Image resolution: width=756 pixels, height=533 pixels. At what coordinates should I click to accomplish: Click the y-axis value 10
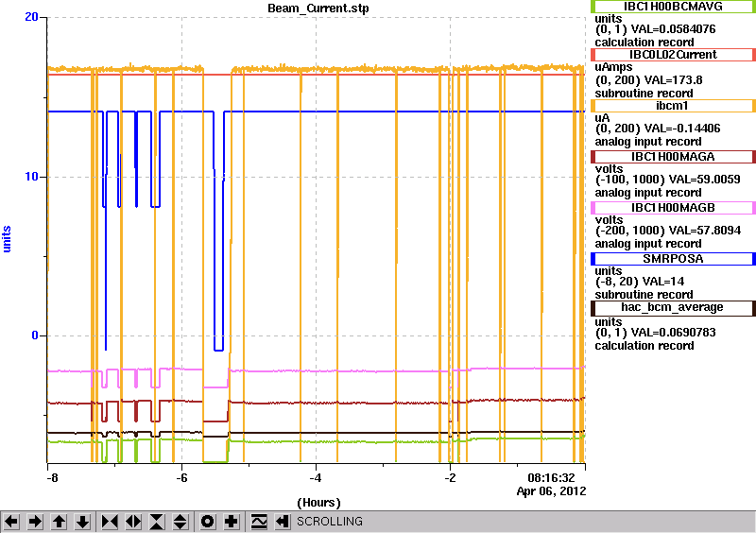31,177
